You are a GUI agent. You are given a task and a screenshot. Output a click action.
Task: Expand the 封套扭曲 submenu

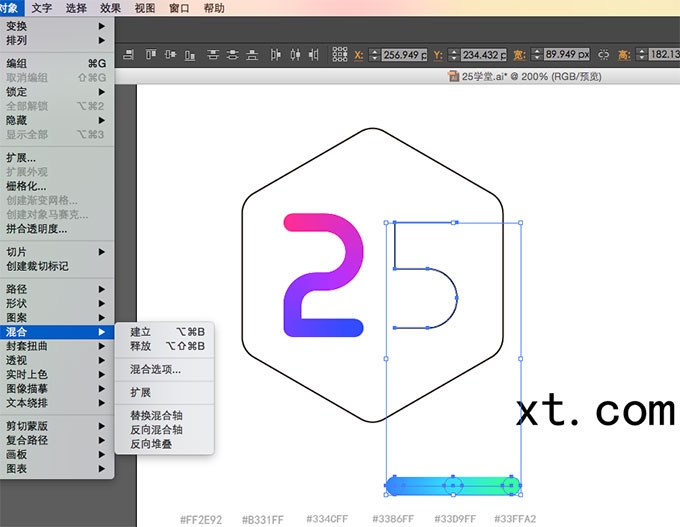pyautogui.click(x=57, y=346)
